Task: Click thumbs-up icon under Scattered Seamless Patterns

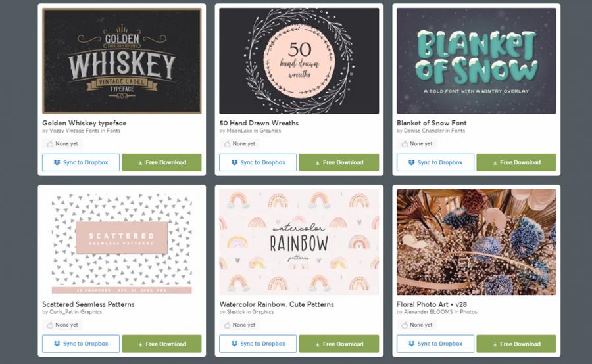Action: [50, 325]
